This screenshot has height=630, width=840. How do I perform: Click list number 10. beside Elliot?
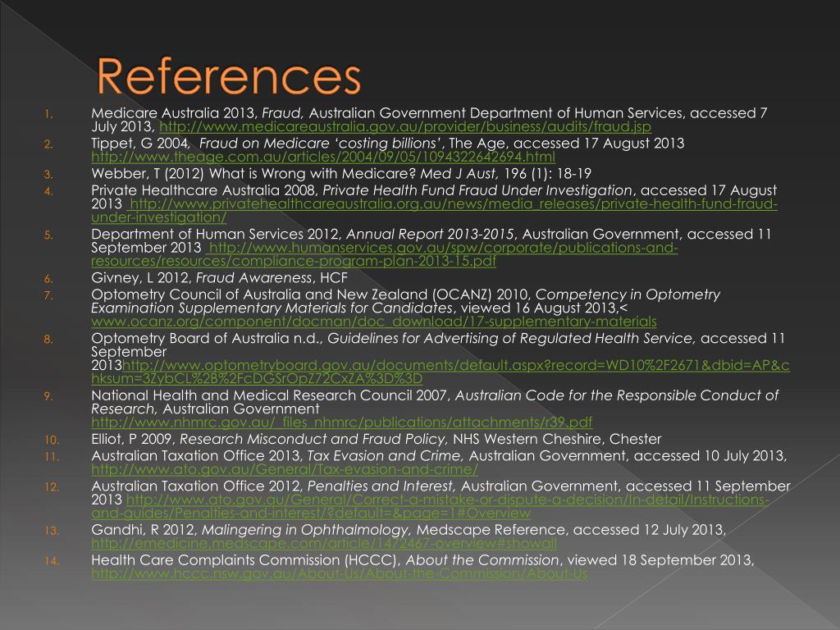click(x=52, y=440)
